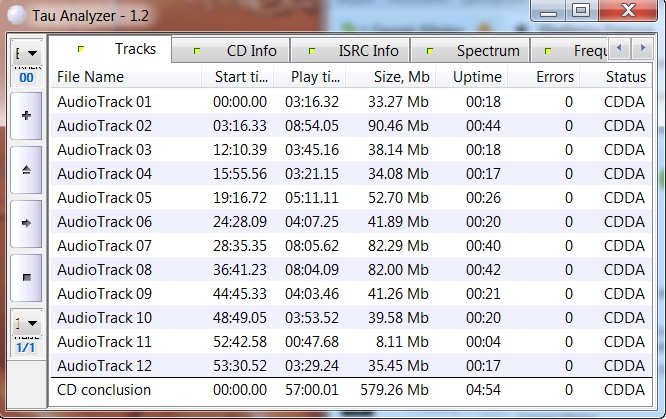The image size is (666, 419).
Task: Click the Errors column header
Action: point(554,77)
